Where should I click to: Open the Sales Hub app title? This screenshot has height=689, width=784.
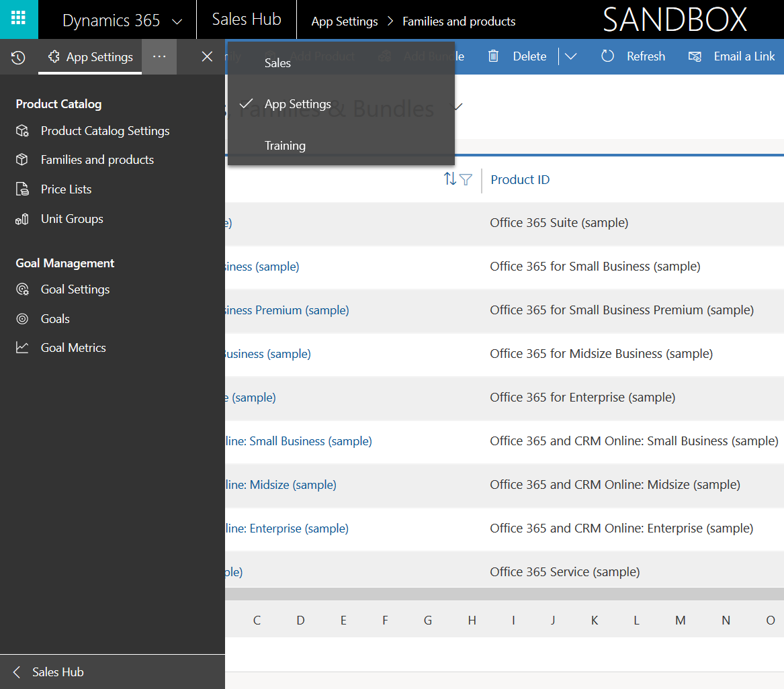point(247,19)
